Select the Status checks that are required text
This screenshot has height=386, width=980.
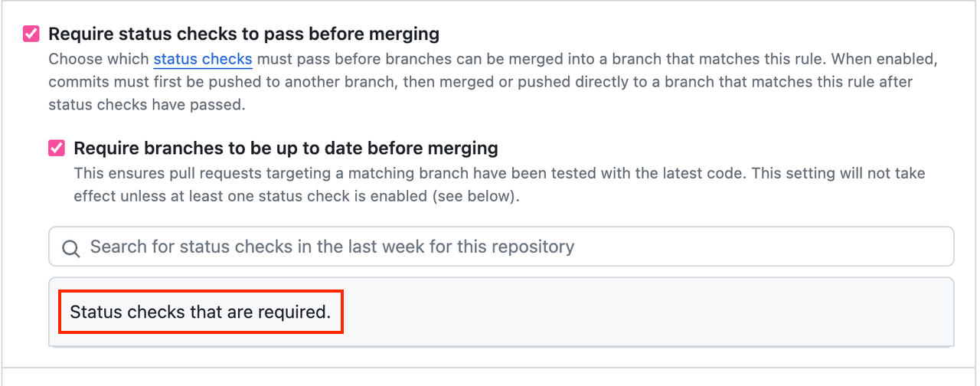click(x=201, y=312)
